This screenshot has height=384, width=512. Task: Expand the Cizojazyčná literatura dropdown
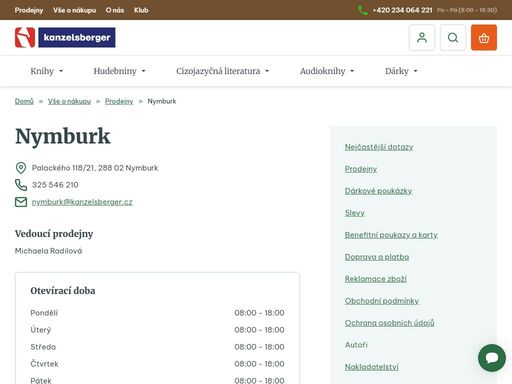222,71
